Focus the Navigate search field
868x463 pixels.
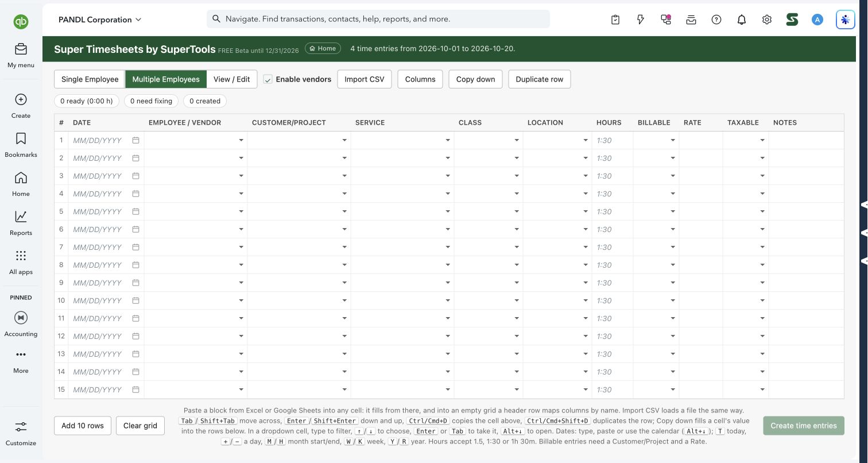(378, 19)
